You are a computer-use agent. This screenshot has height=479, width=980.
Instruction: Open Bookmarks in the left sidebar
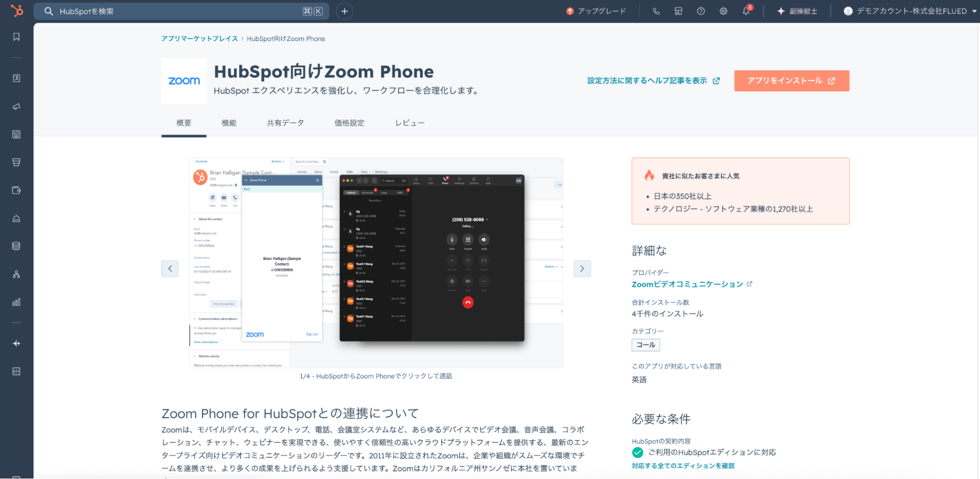(16, 37)
